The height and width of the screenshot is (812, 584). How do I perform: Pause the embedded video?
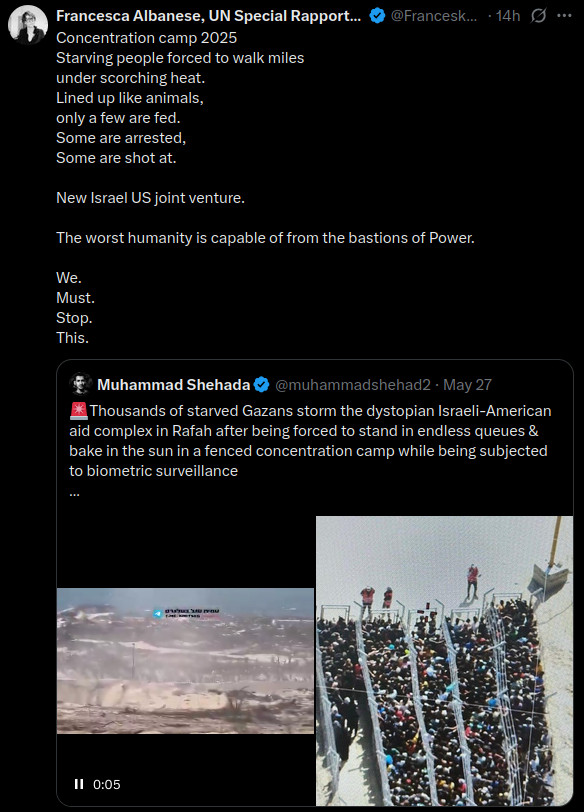pos(79,784)
